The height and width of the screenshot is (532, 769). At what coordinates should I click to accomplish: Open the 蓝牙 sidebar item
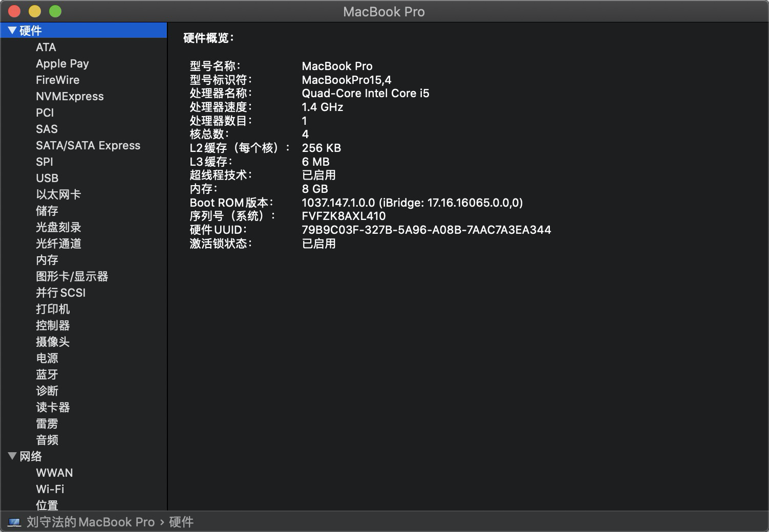(x=47, y=374)
